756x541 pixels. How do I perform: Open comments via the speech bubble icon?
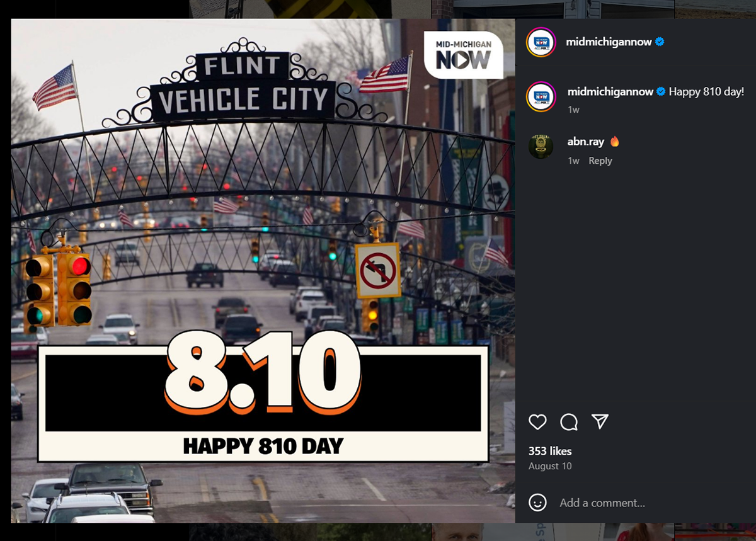[569, 422]
